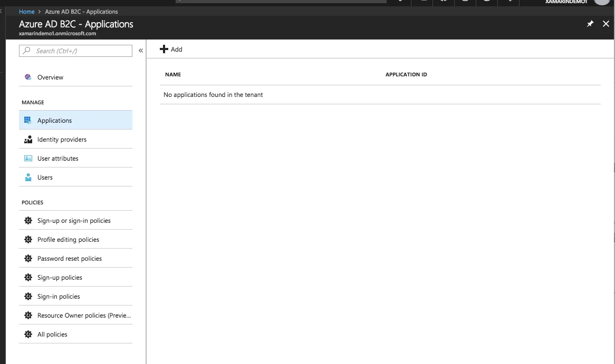
Task: Open All policies
Action: coord(76,334)
